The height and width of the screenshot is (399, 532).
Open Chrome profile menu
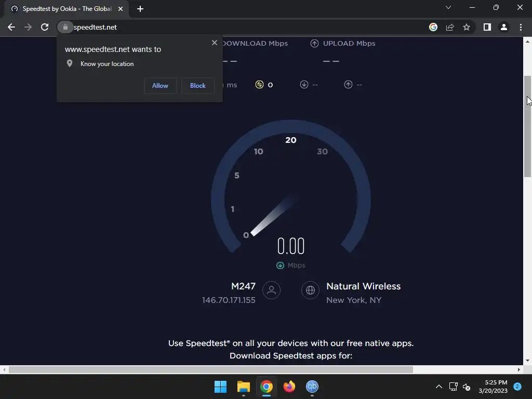tap(504, 27)
